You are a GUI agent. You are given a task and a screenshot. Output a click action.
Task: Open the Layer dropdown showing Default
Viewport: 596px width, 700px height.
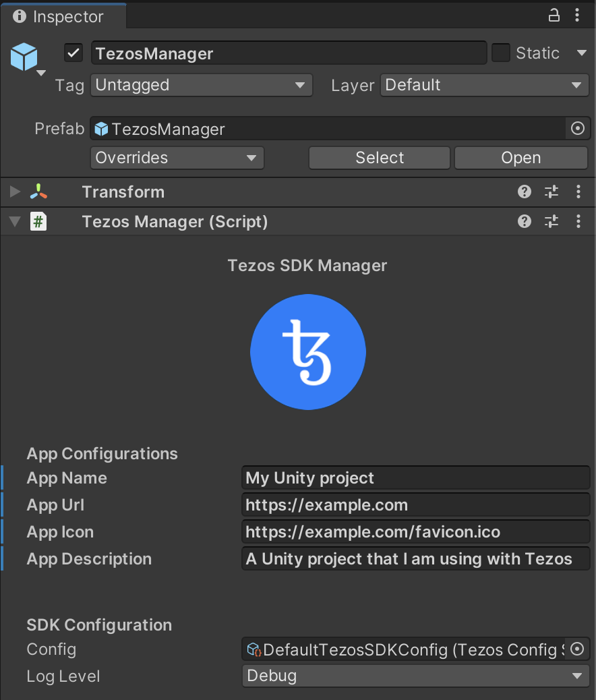[x=485, y=85]
